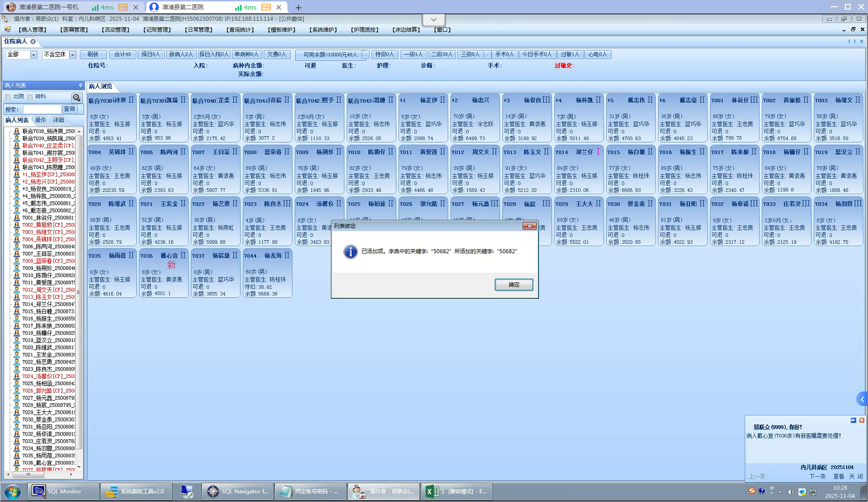The height and width of the screenshot is (502, 868).
Task: Click the 新病人2人 filter button
Action: coord(181,55)
